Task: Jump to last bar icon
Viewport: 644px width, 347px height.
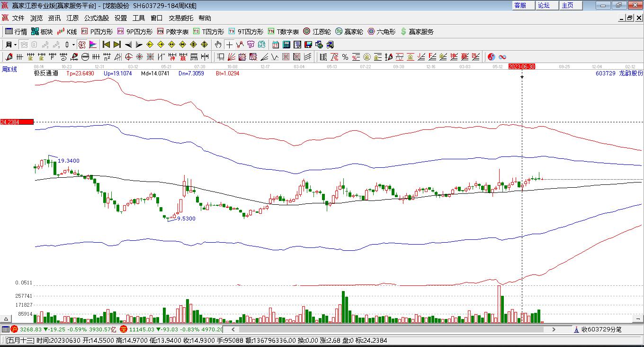Action: tap(117, 45)
